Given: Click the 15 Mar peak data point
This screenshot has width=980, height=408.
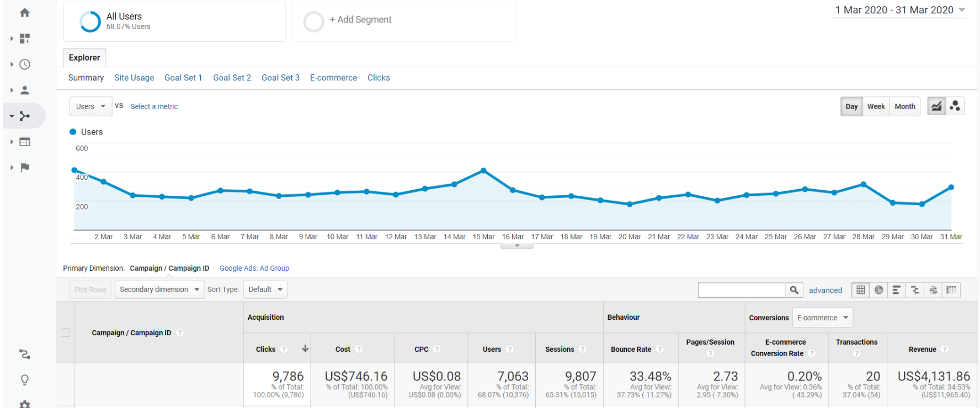Looking at the screenshot, I should (483, 171).
